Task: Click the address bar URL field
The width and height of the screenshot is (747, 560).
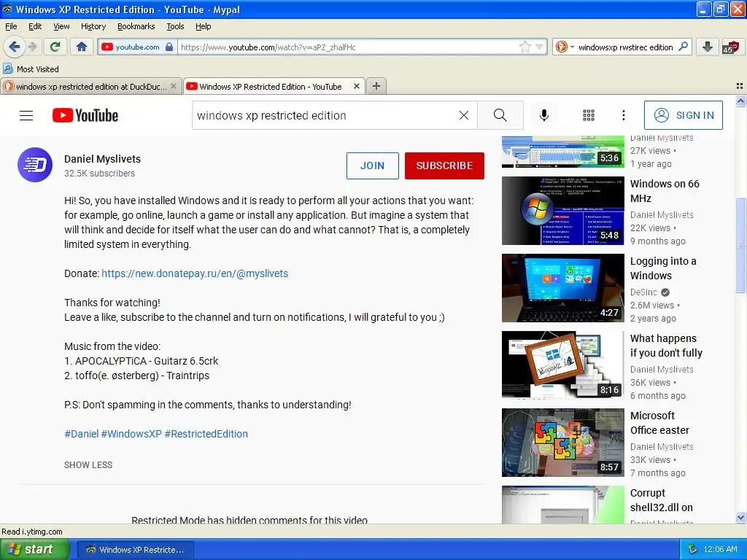Action: click(x=348, y=47)
